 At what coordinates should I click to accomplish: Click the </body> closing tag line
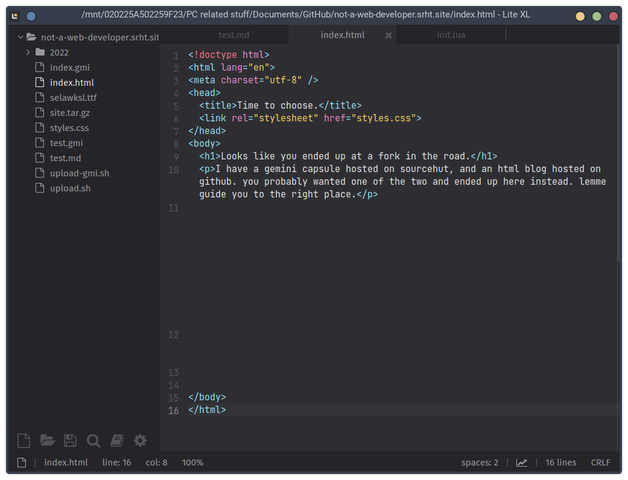[207, 397]
